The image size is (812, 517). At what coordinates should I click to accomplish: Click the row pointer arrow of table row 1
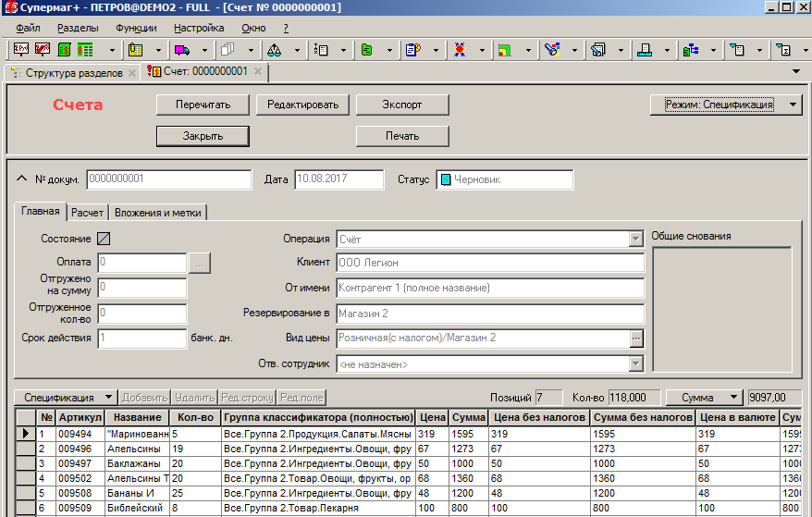tap(25, 433)
